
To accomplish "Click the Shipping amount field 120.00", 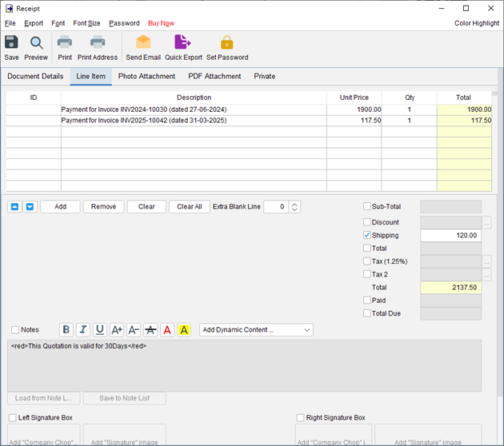I will [450, 235].
